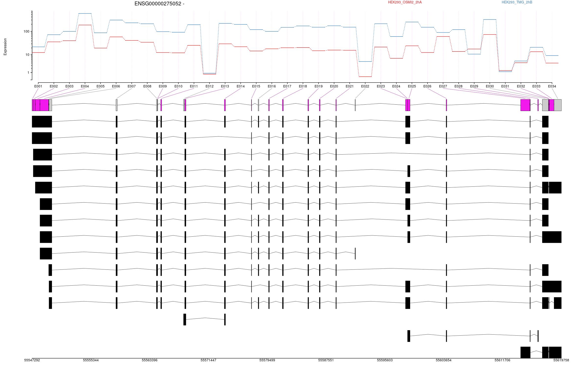The height and width of the screenshot is (365, 588).
Task: Click y-axis tick value 1
Action: [x=28, y=73]
